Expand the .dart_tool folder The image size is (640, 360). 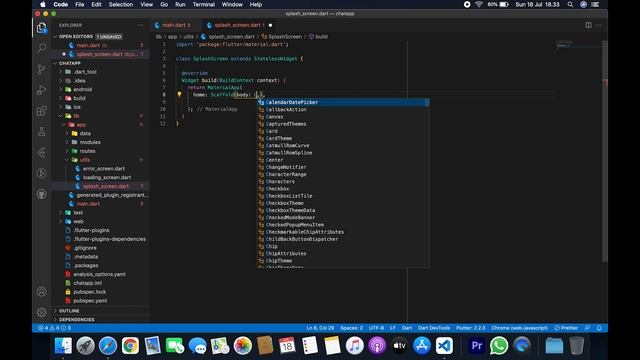(x=85, y=72)
